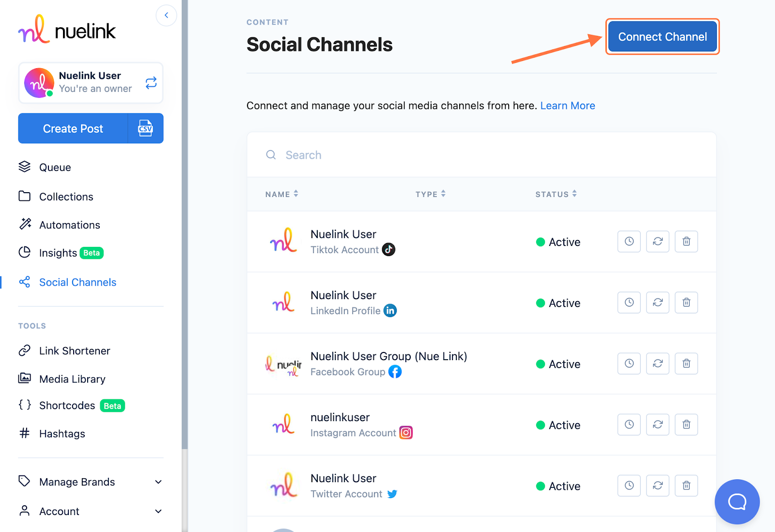
Task: Click the sidebar vertical scrollbar
Action: [x=185, y=224]
